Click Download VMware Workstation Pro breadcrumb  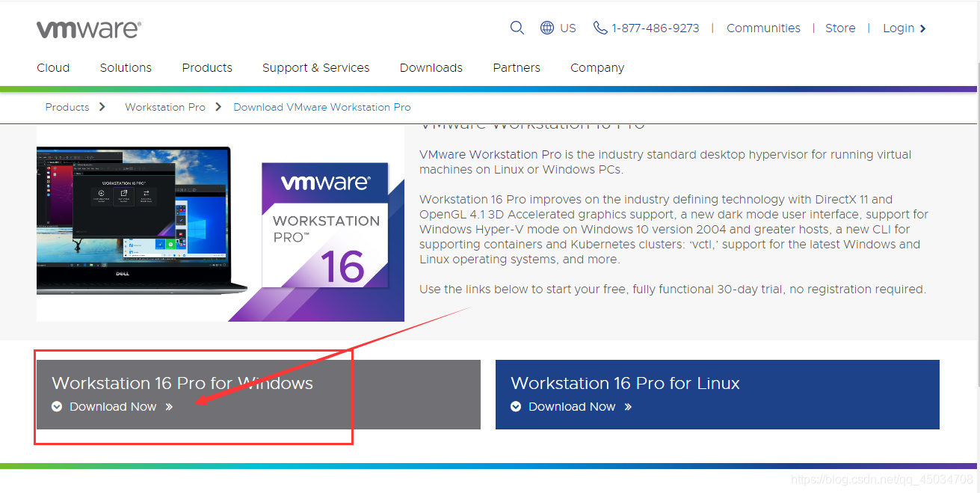(322, 107)
